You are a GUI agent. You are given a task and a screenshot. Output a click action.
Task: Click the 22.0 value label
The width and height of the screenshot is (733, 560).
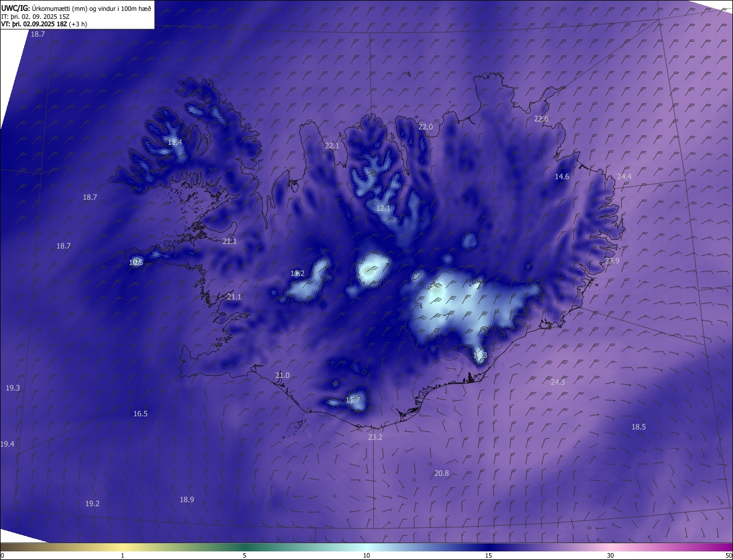(425, 127)
